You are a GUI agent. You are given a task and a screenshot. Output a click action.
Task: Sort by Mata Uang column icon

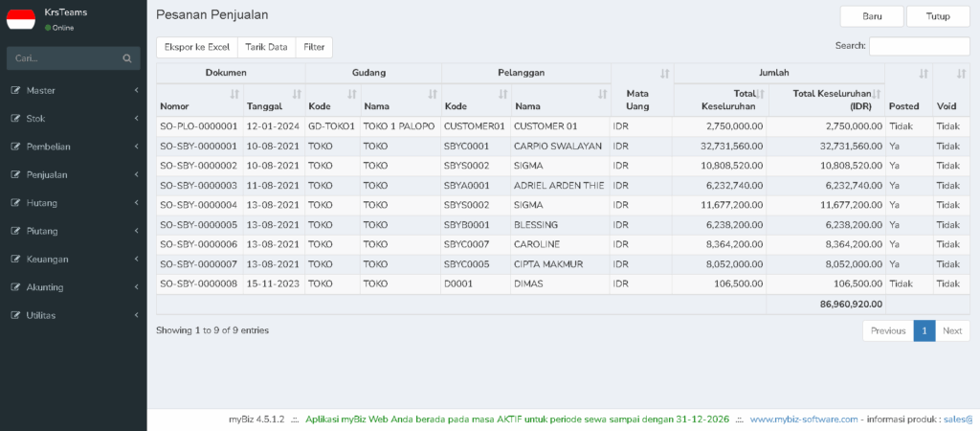[665, 74]
